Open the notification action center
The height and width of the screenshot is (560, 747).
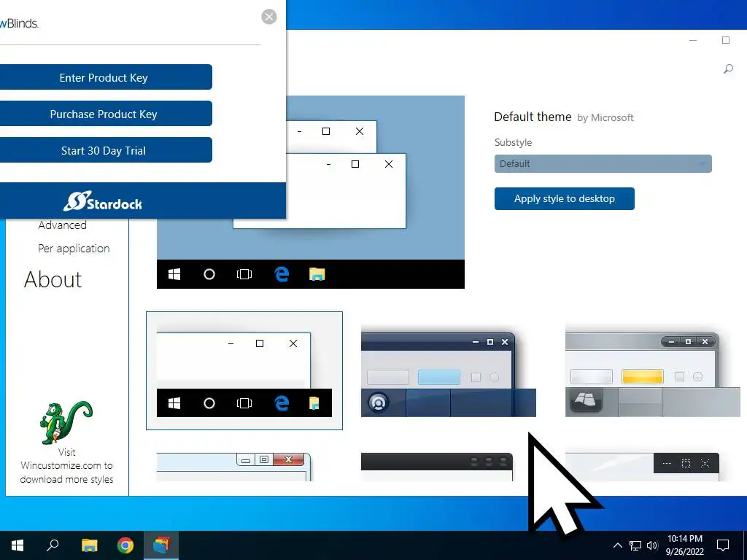(723, 545)
